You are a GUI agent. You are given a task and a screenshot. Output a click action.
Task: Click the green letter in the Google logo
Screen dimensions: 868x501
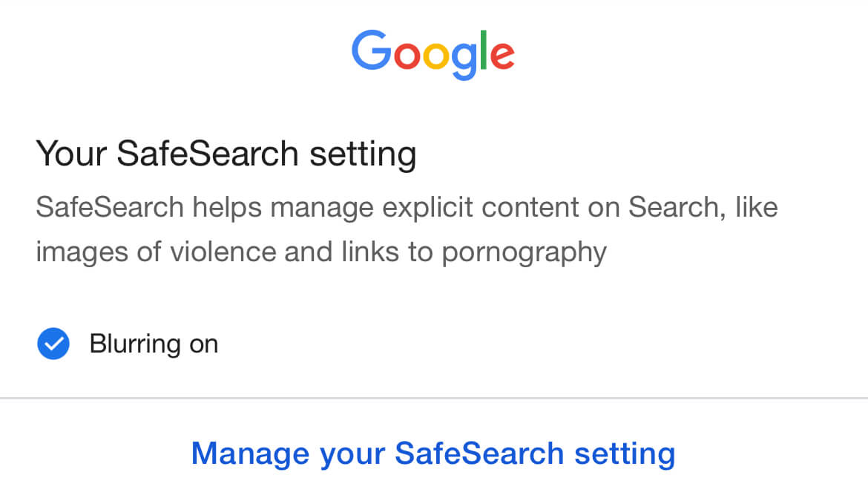pos(483,48)
